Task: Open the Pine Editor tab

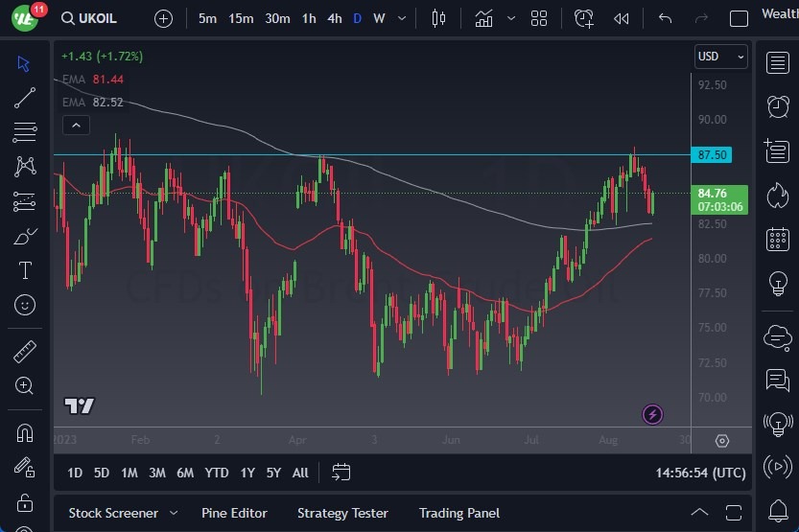Action: (234, 513)
